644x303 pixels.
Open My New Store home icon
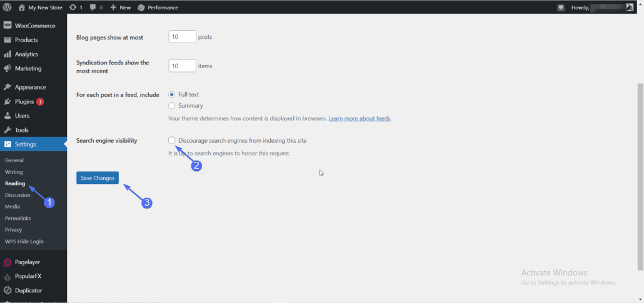tap(22, 8)
